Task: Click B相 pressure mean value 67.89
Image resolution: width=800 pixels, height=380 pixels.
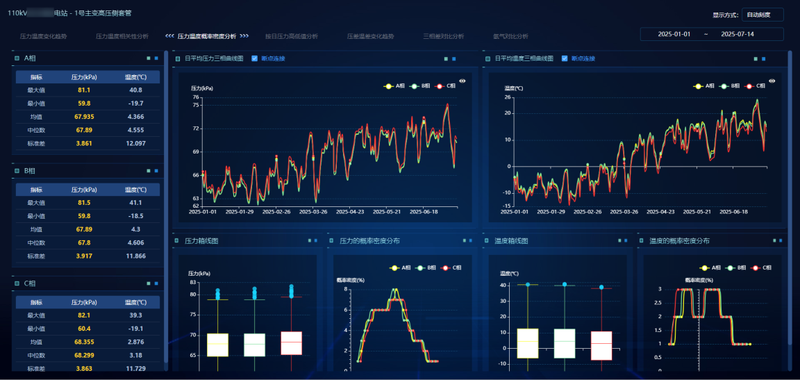Action: click(x=85, y=229)
